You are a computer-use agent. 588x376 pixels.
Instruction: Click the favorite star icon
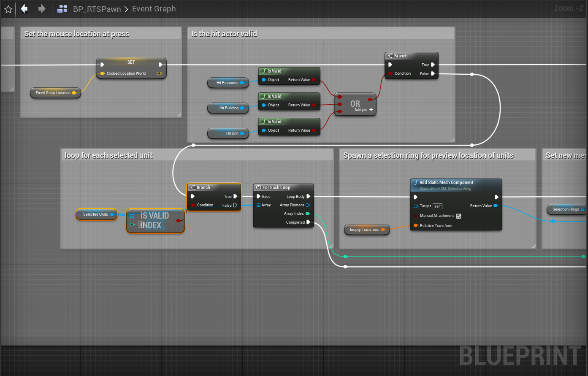[8, 9]
